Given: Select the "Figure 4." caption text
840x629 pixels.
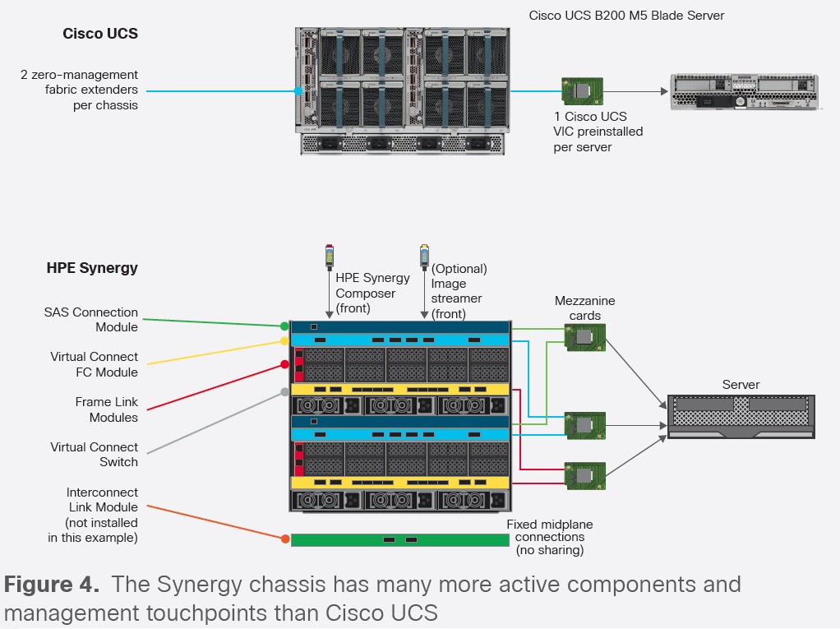Looking at the screenshot, I should (52, 585).
